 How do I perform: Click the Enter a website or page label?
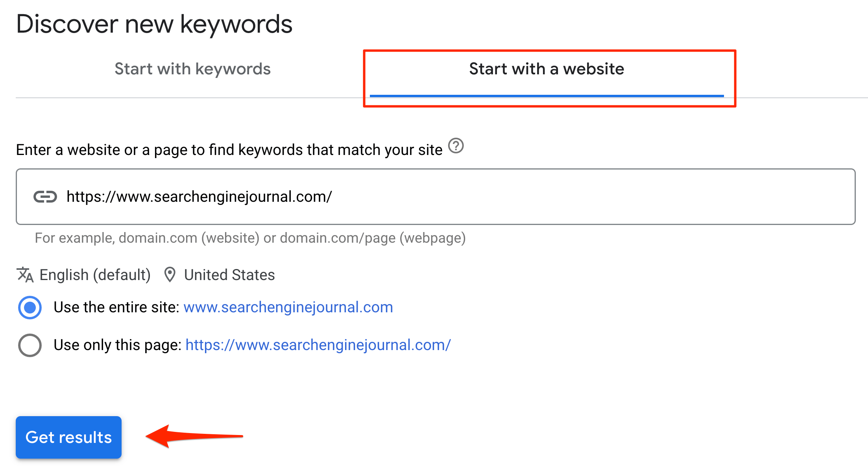tap(229, 150)
